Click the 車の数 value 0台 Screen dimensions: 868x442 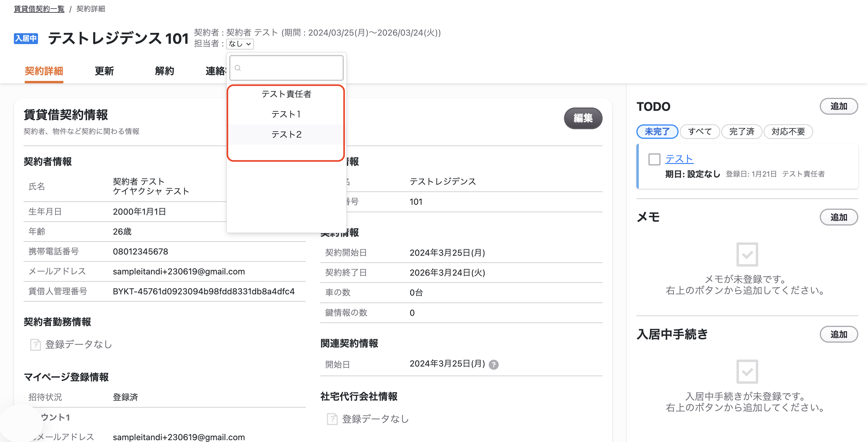416,293
